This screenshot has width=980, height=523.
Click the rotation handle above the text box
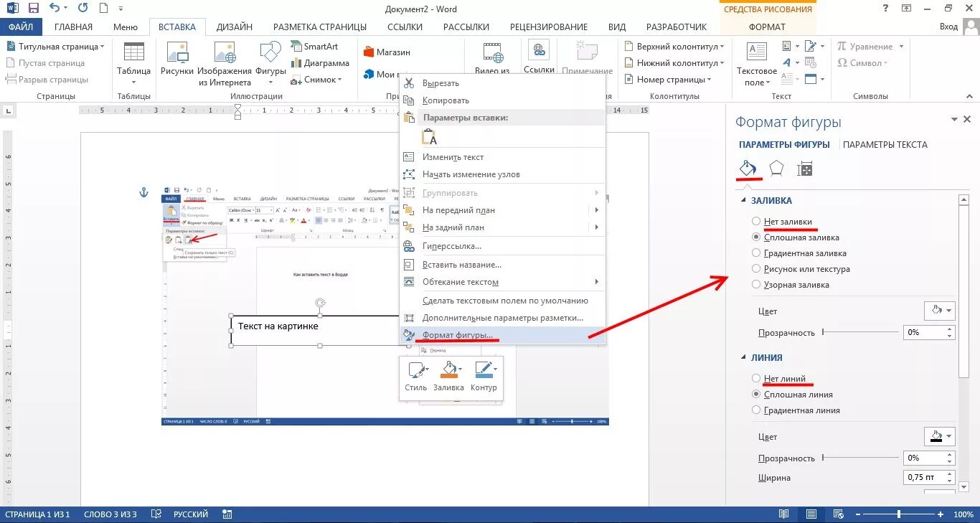(321, 303)
